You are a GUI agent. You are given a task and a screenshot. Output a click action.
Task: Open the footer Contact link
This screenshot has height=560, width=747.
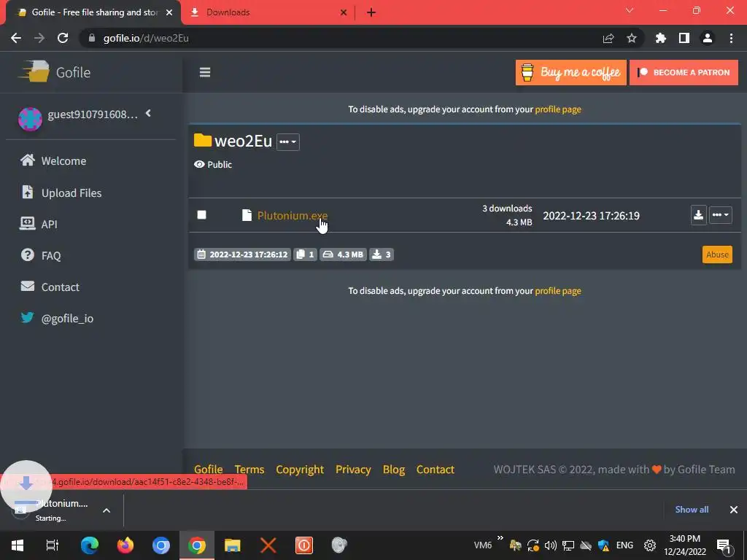click(435, 470)
